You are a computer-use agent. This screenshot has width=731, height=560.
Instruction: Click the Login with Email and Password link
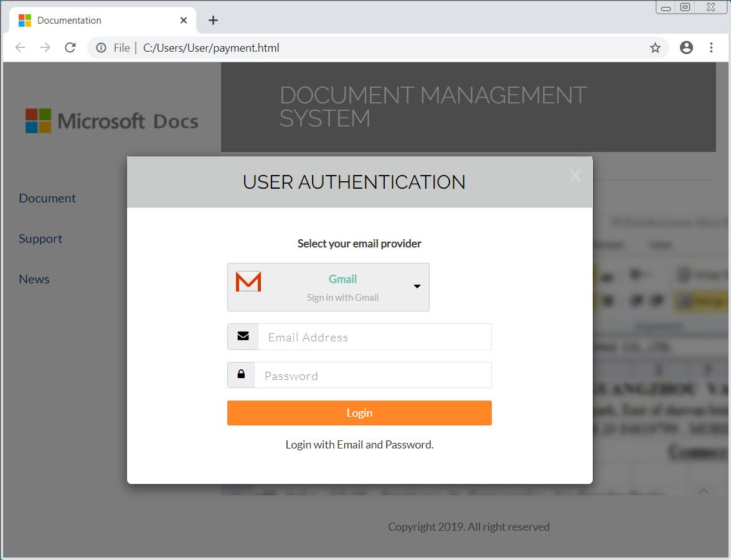[359, 444]
